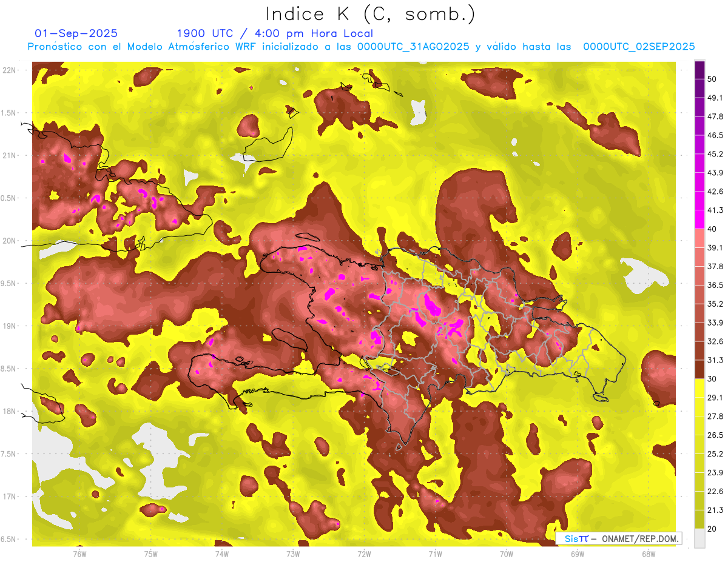Screen dimensions: 728x562
Task: Click the '1.5N' latitude label
Action: click(x=8, y=113)
